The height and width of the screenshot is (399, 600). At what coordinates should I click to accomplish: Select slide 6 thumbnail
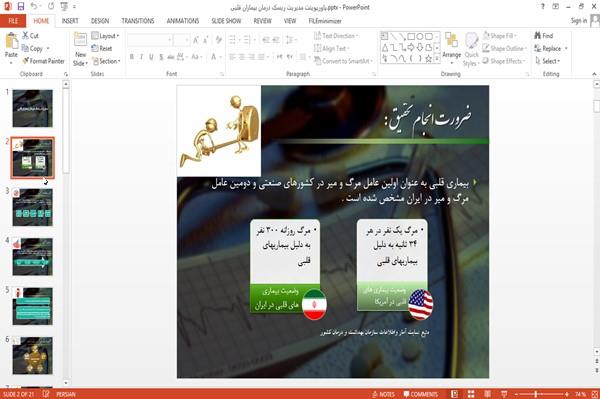pos(33,355)
